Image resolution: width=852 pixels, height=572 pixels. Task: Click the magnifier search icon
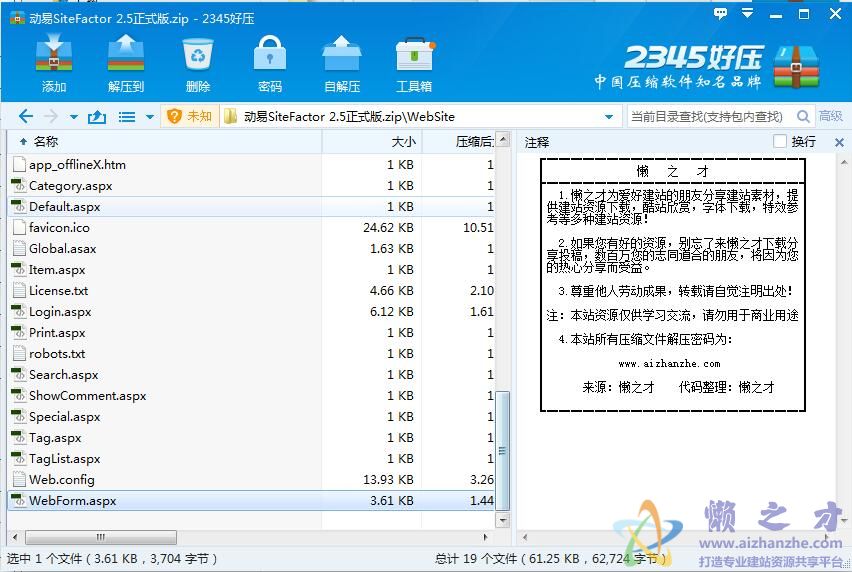803,116
